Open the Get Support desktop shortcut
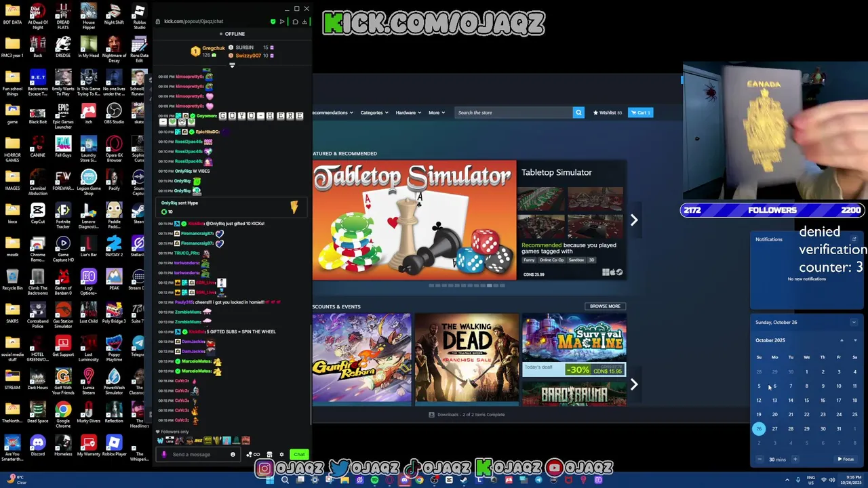Image resolution: width=868 pixels, height=488 pixels. [x=63, y=346]
